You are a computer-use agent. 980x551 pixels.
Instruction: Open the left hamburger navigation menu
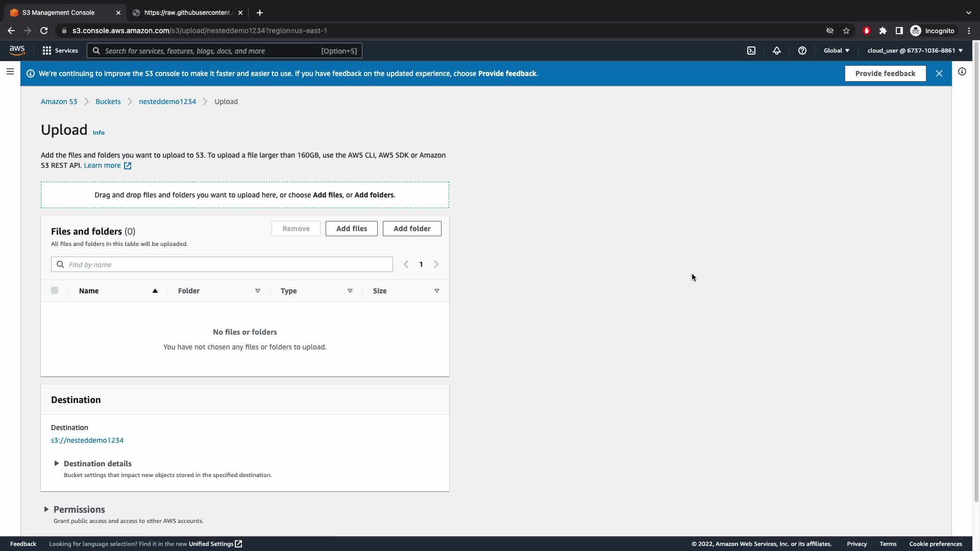(x=10, y=71)
